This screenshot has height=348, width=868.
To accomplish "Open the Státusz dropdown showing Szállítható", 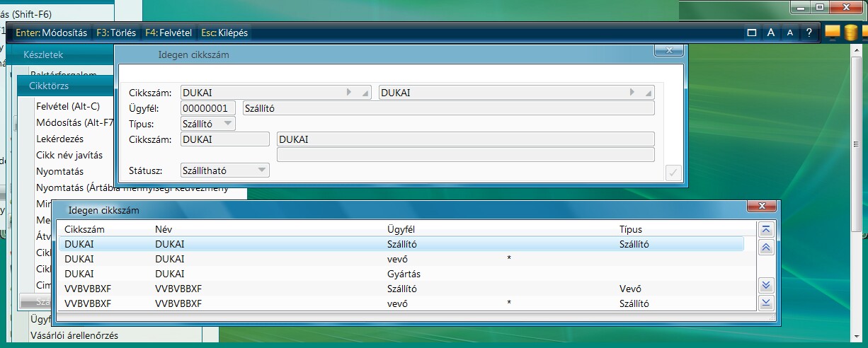I will pyautogui.click(x=225, y=170).
